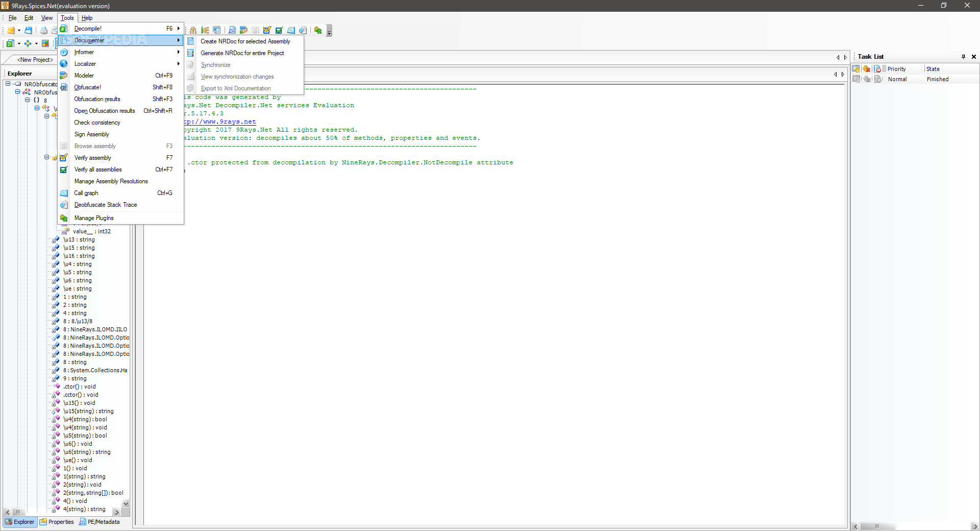Collapse the namespace {} 8 tree node
The width and height of the screenshot is (980, 531).
(28, 100)
